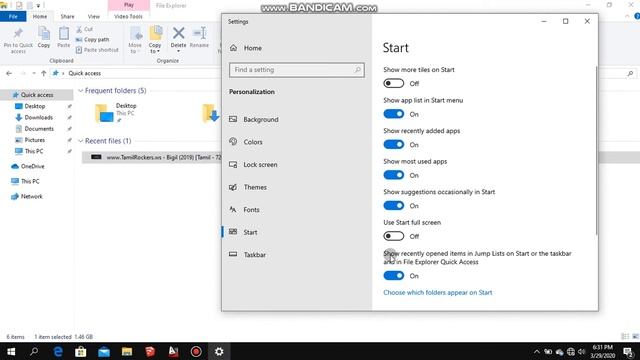
Task: Select OneDrive in navigation pane
Action: point(32,167)
